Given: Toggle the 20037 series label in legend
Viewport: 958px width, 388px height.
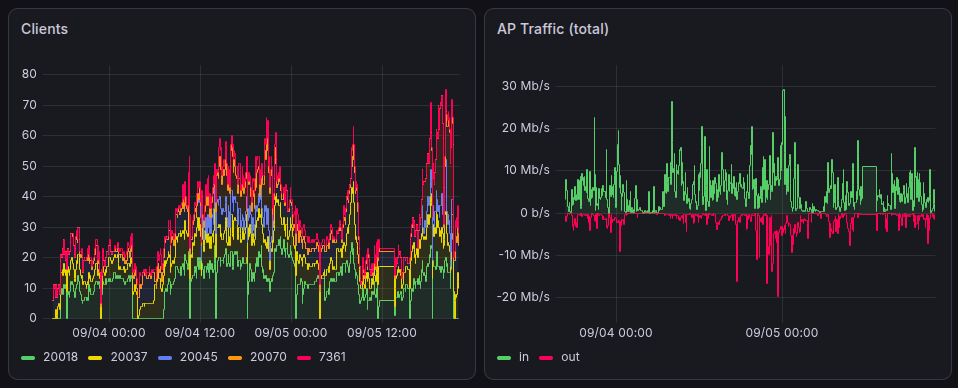Looking at the screenshot, I should [129, 357].
